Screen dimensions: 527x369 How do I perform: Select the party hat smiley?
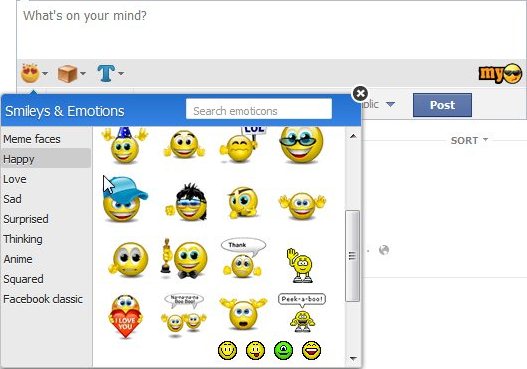click(125, 145)
